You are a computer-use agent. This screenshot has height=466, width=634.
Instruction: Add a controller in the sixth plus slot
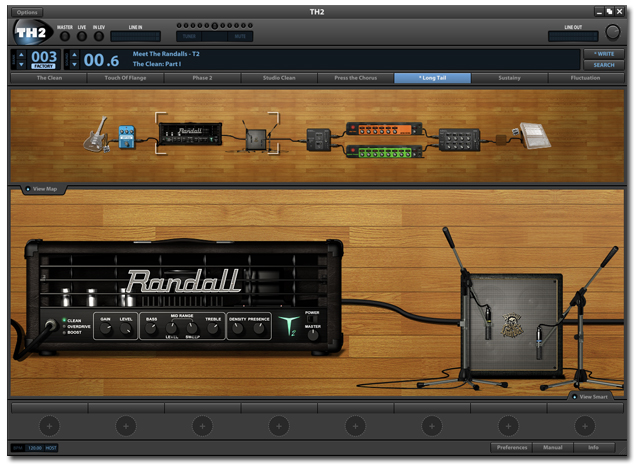431,426
